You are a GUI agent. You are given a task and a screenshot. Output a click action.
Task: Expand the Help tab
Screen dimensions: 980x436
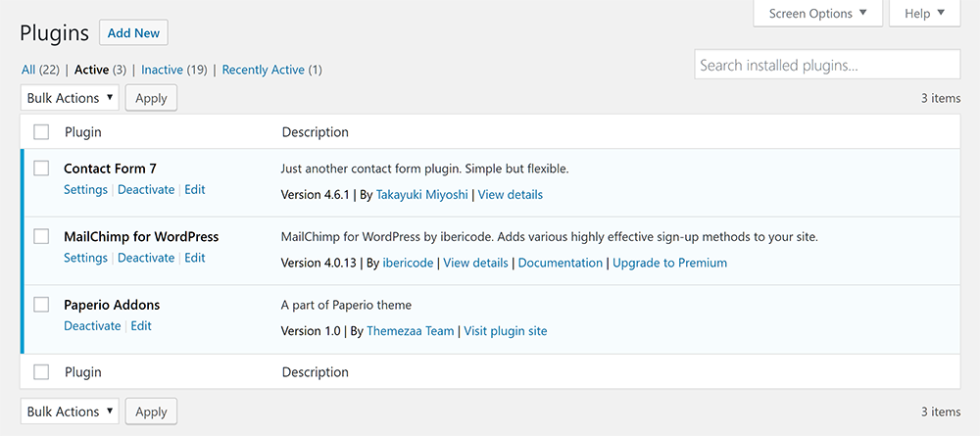click(924, 13)
